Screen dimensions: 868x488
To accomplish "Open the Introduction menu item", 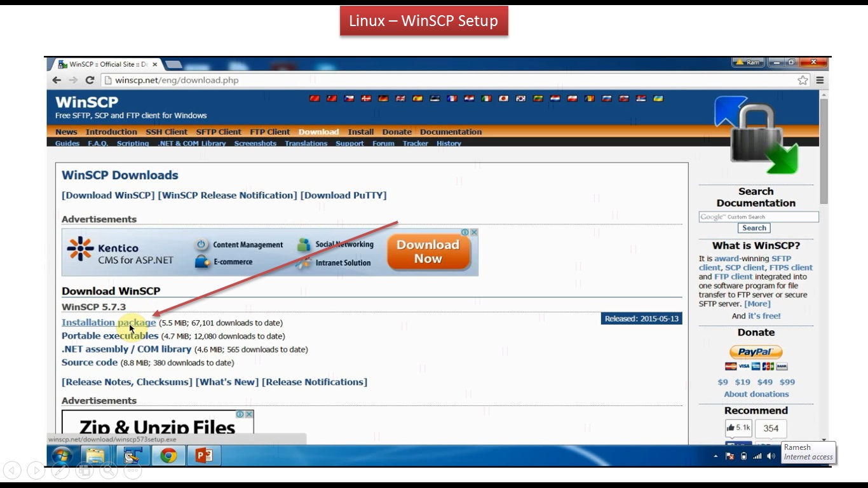I will coord(111,132).
